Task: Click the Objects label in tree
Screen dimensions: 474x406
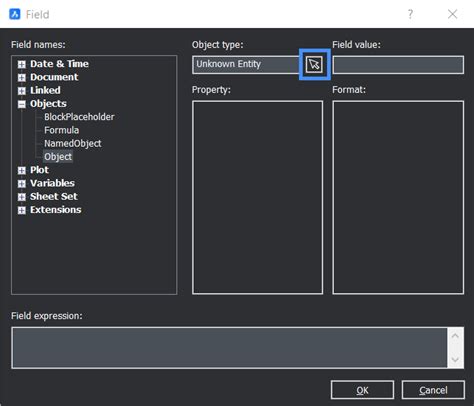Action: pyautogui.click(x=48, y=104)
